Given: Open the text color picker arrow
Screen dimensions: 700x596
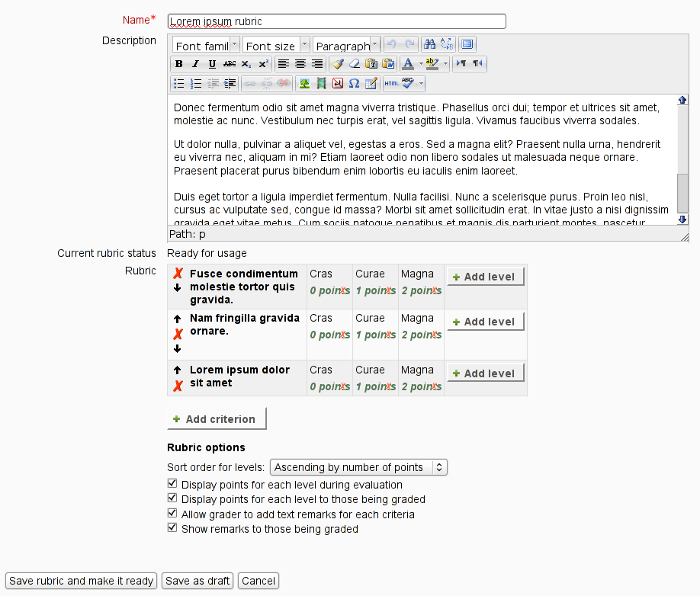Looking at the screenshot, I should coord(421,64).
